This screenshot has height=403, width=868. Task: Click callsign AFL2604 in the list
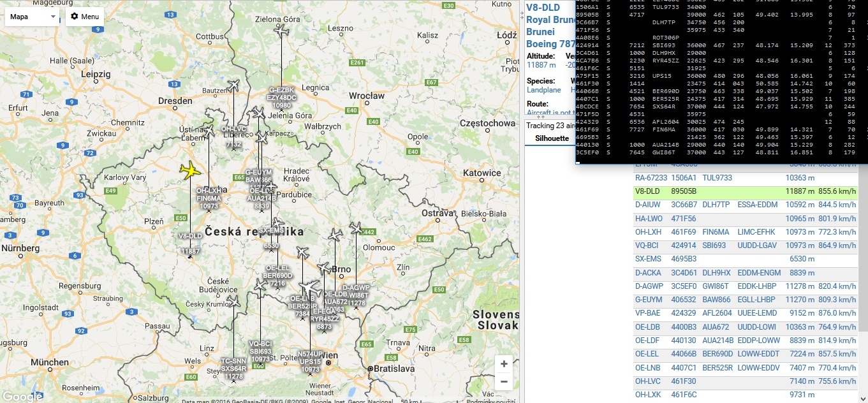click(717, 314)
